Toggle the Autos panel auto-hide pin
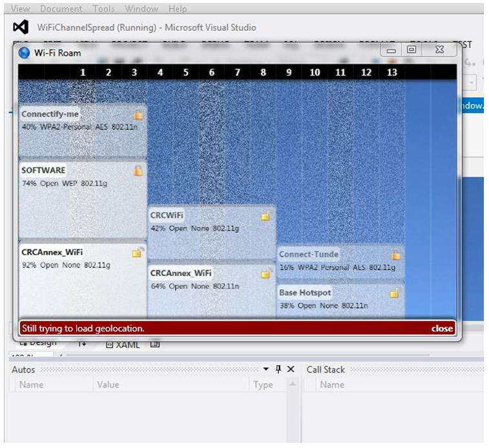Image resolution: width=489 pixels, height=448 pixels. (278, 369)
